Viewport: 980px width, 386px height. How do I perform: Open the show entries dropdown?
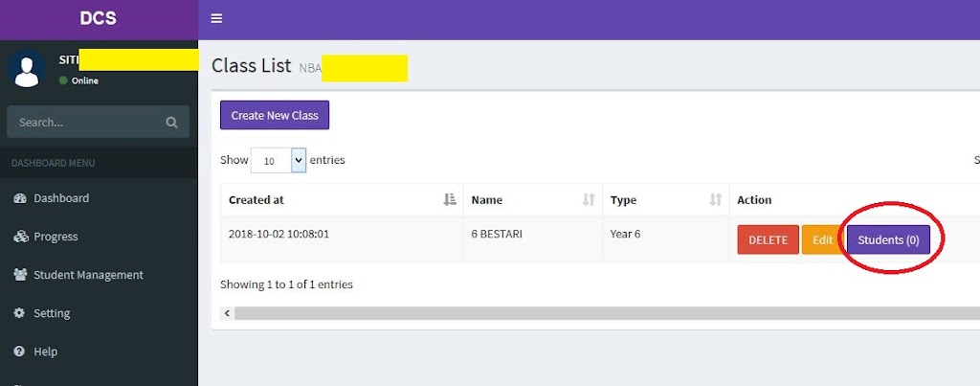point(278,161)
